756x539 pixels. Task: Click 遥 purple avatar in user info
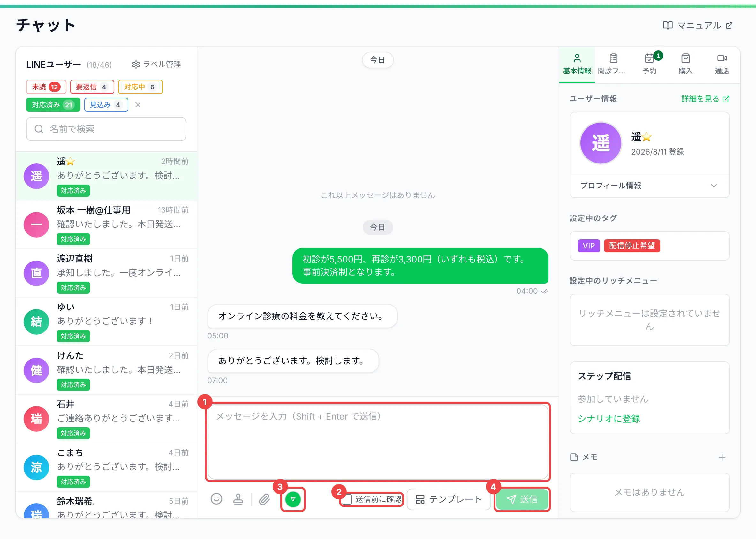600,143
